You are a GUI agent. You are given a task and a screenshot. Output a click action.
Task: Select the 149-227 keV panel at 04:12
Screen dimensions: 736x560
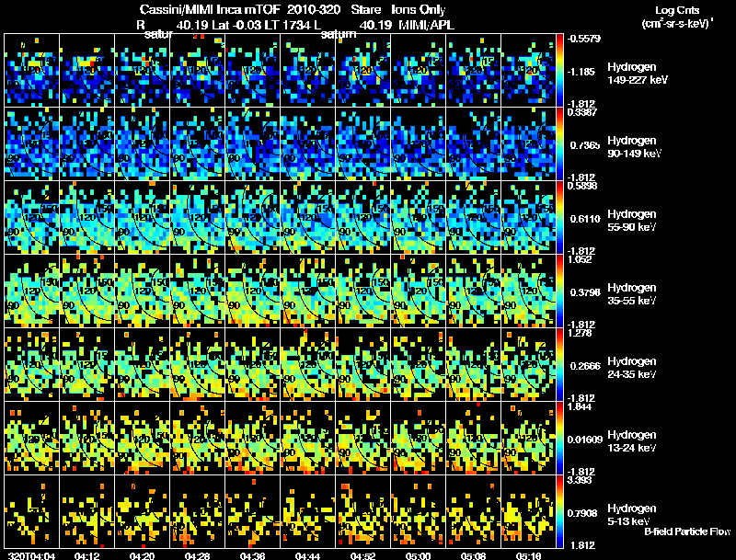[86, 71]
